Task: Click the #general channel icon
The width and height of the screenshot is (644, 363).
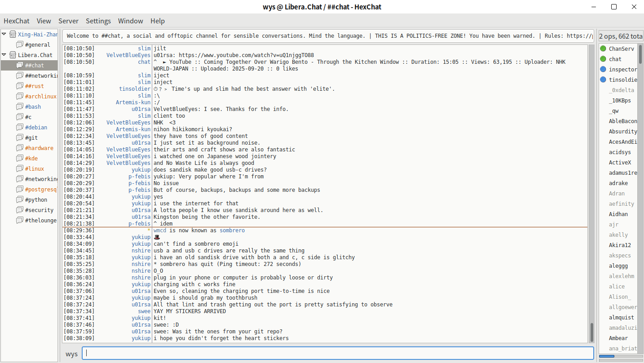Action: point(19,44)
